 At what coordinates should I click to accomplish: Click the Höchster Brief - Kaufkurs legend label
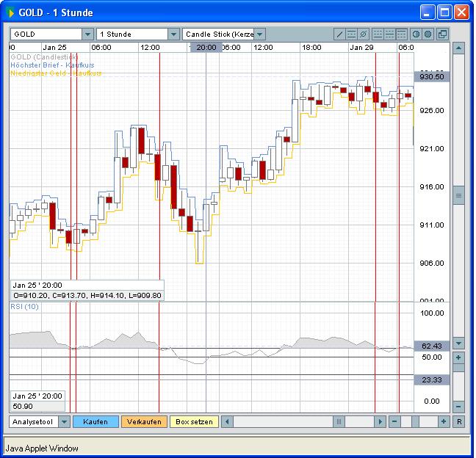tap(52, 65)
